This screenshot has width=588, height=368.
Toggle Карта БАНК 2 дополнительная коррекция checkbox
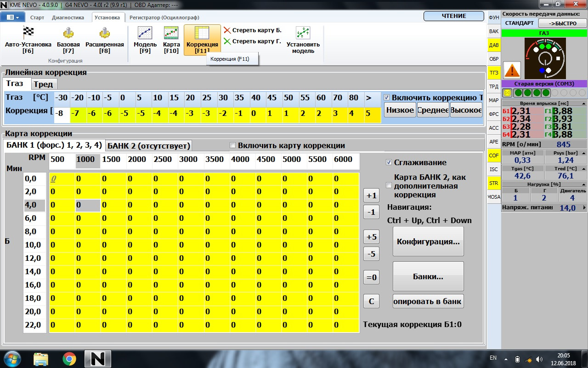(389, 185)
